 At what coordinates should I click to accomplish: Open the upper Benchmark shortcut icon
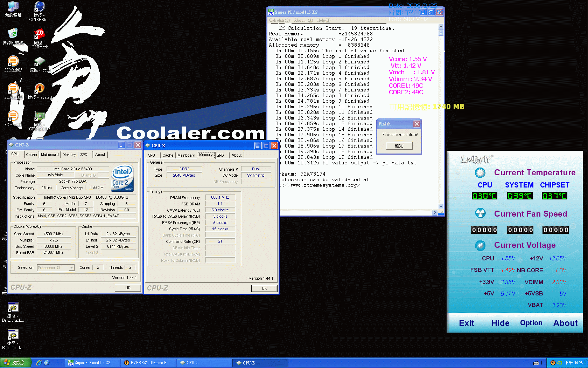pyautogui.click(x=13, y=312)
